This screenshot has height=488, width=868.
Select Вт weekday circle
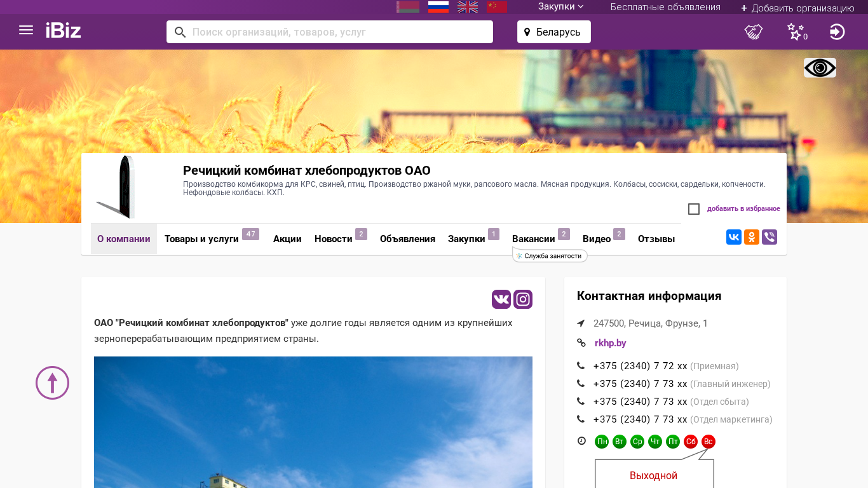click(x=620, y=442)
